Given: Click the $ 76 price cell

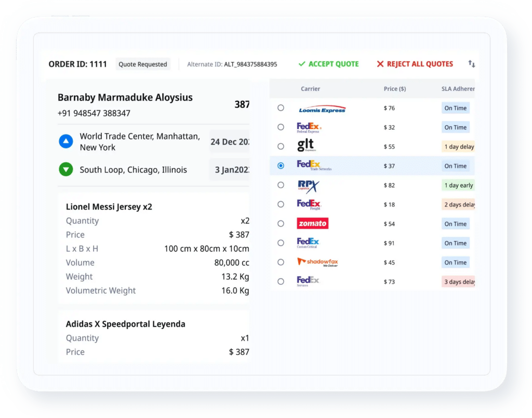Looking at the screenshot, I should [389, 108].
